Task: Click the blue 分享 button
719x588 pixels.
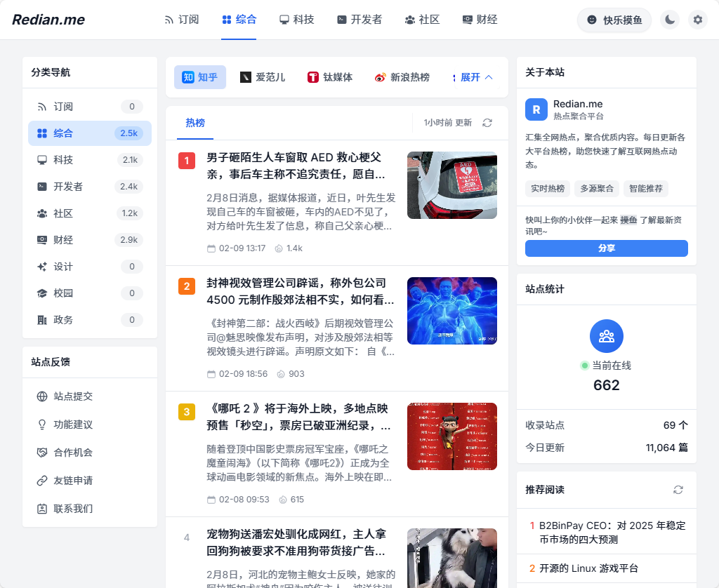Action: (606, 248)
